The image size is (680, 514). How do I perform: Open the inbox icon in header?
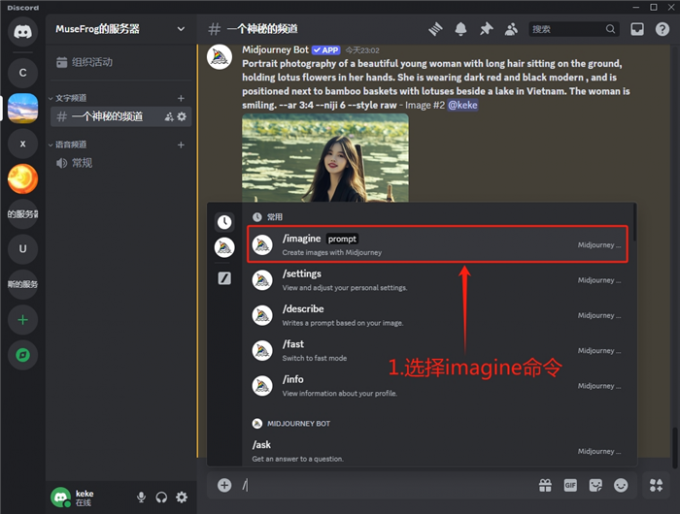637,29
